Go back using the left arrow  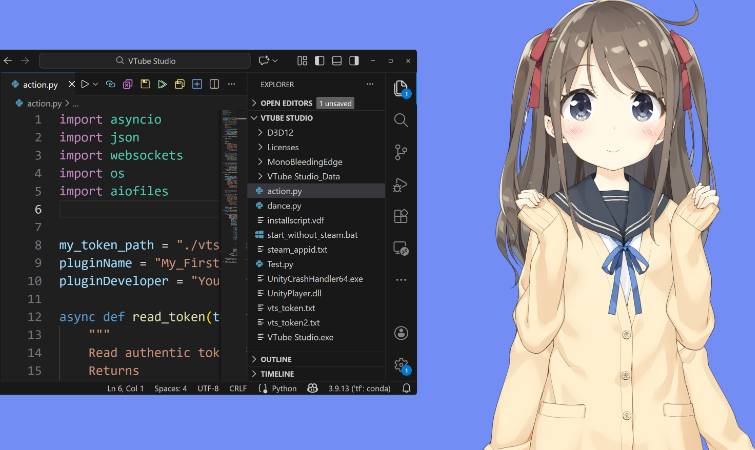click(x=8, y=61)
